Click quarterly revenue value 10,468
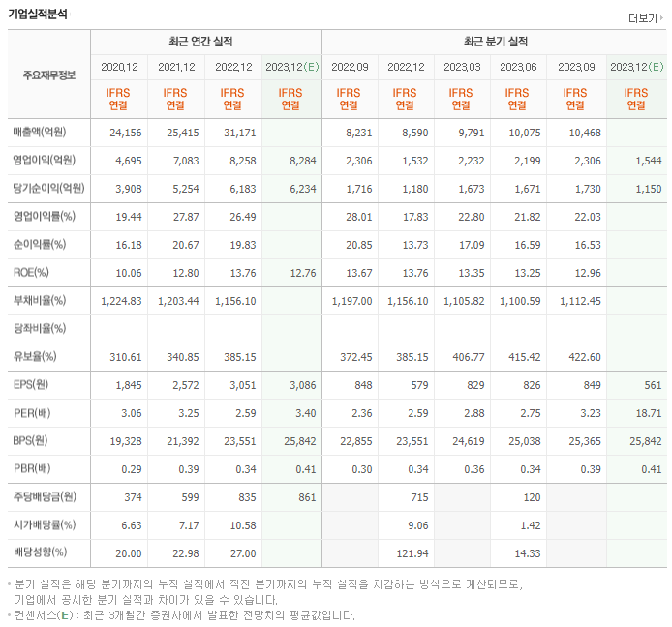This screenshot has height=627, width=672. (x=585, y=133)
